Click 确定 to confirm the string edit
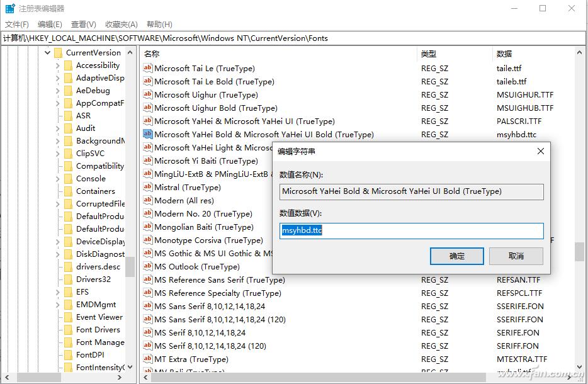This screenshot has width=588, height=384. 456,256
